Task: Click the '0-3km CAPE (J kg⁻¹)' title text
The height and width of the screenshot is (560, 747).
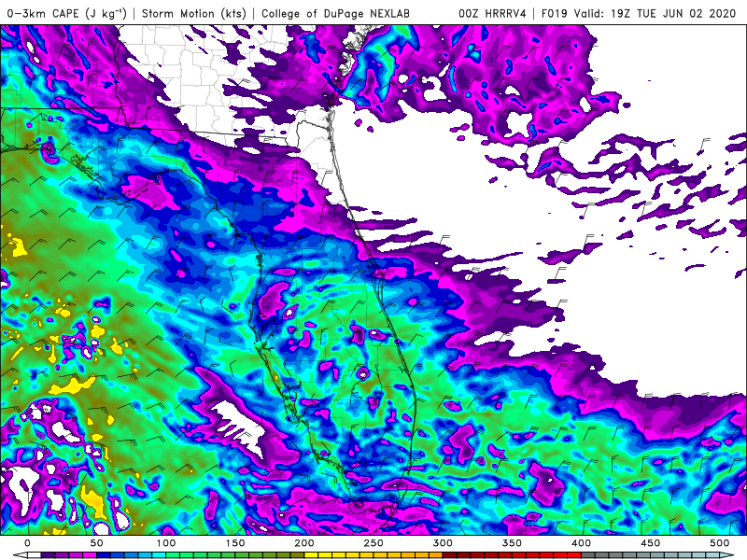Action: point(66,13)
